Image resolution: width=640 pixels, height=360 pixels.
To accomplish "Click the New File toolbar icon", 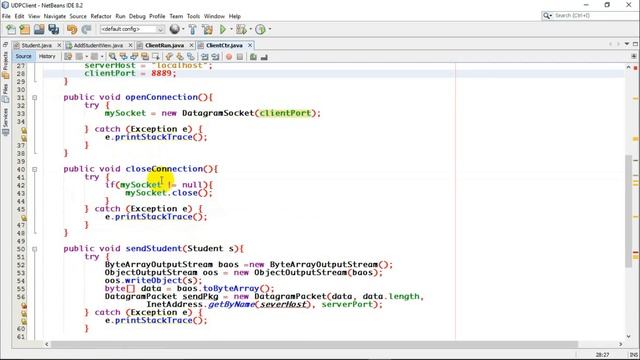I will point(11,29).
